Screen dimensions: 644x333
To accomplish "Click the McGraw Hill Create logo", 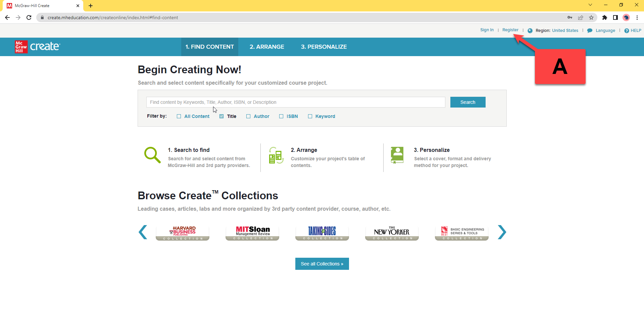I will click(37, 47).
